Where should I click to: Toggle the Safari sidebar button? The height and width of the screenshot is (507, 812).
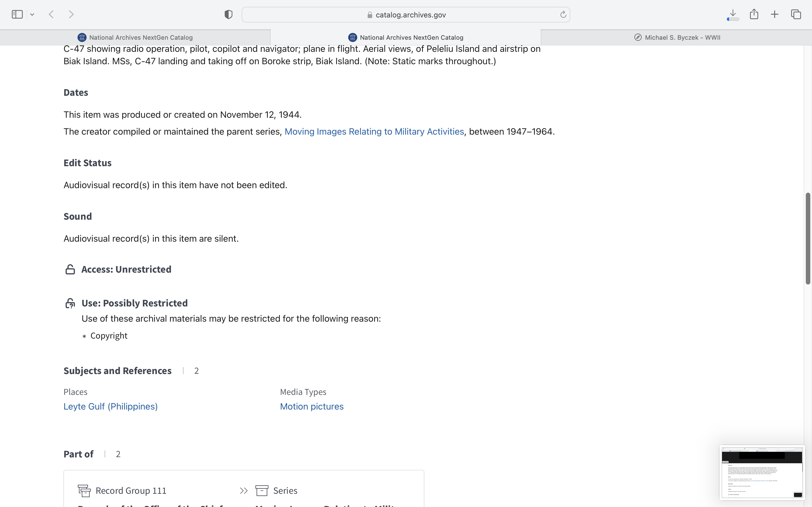pyautogui.click(x=17, y=14)
